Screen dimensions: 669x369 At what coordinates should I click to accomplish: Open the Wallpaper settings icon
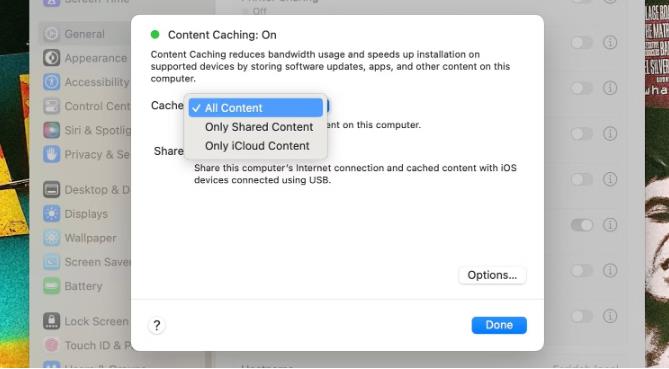click(x=52, y=238)
